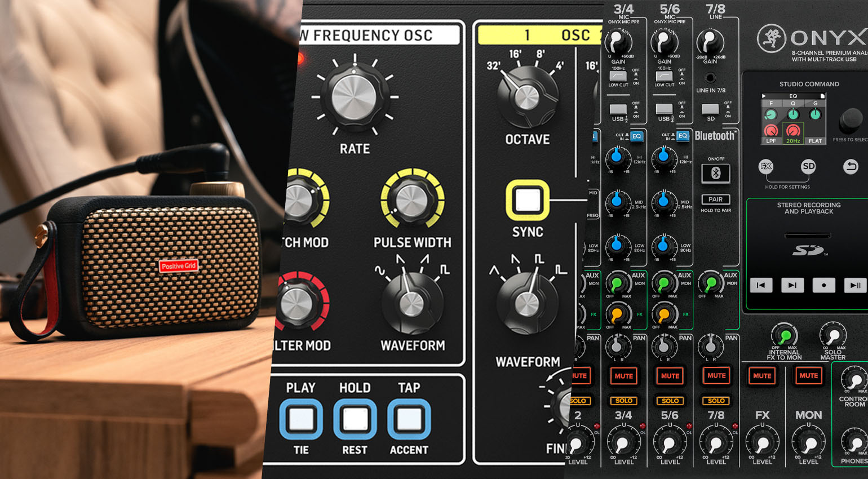Click the OSC 1 OCTAVE knob

tap(527, 97)
